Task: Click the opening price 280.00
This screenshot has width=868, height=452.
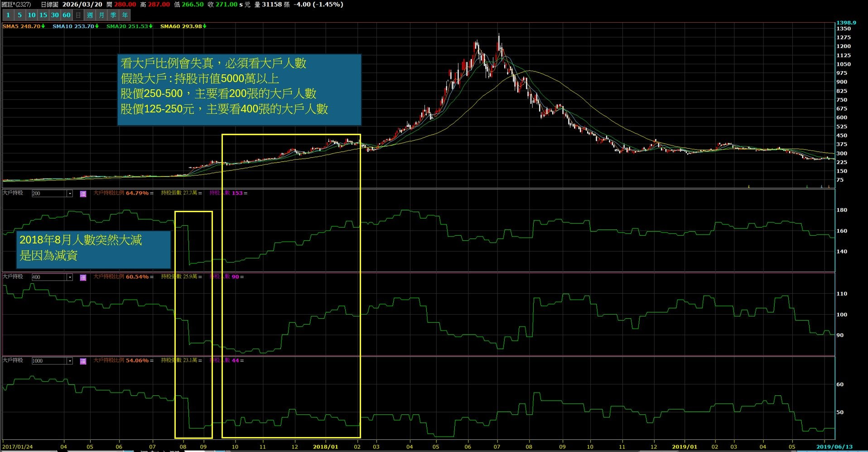Action: [125, 5]
